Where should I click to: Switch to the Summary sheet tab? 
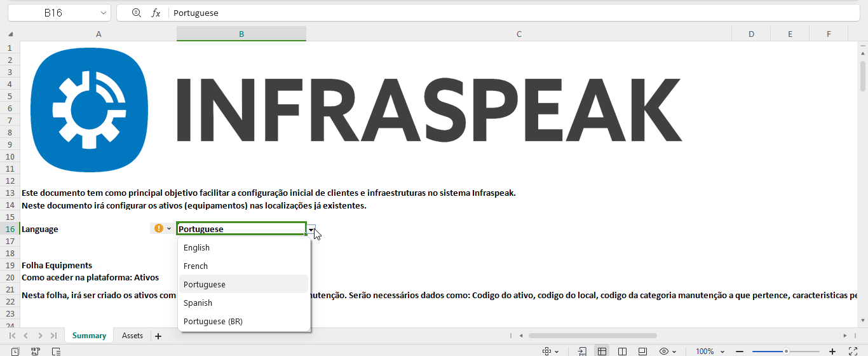[x=89, y=336]
